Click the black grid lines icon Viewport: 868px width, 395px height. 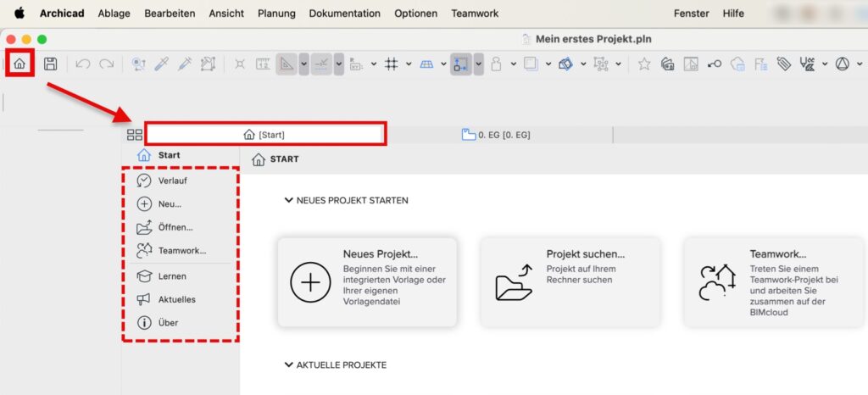coord(392,64)
